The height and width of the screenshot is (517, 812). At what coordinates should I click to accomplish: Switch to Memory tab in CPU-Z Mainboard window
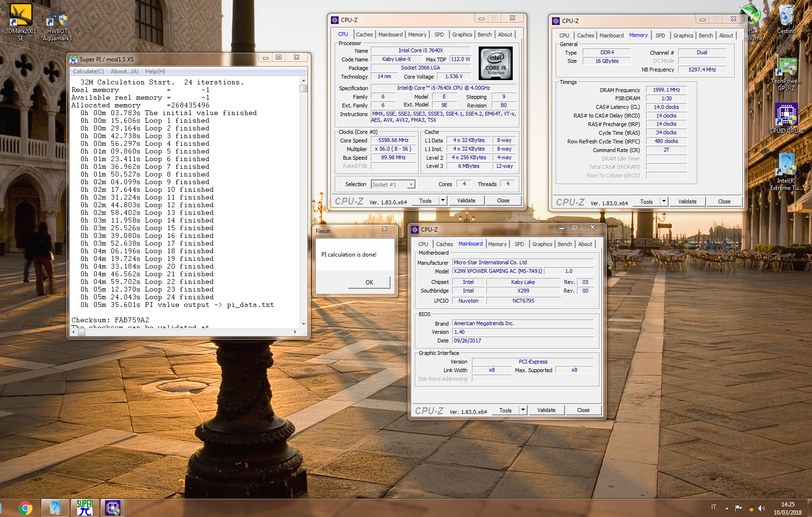point(497,244)
